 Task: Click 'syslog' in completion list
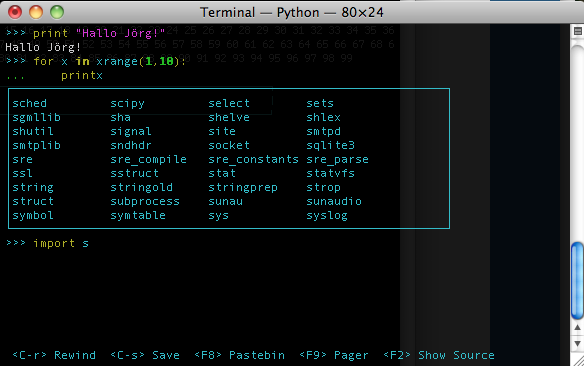(x=327, y=216)
